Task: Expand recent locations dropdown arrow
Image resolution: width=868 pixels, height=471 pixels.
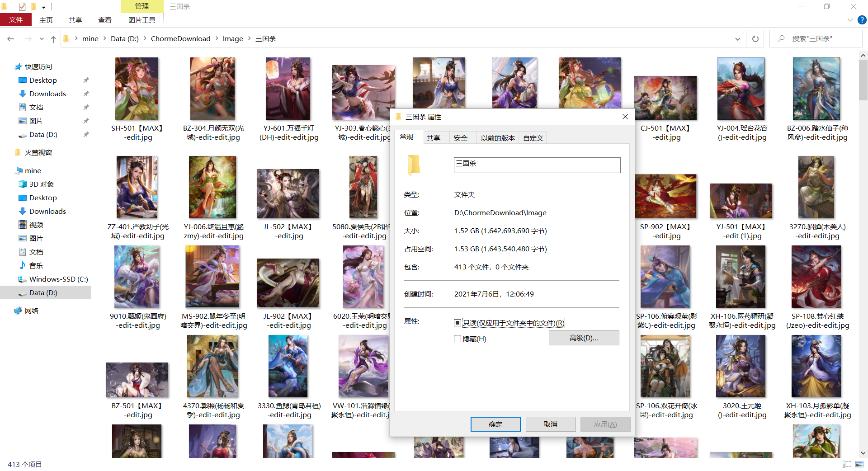Action: 42,39
